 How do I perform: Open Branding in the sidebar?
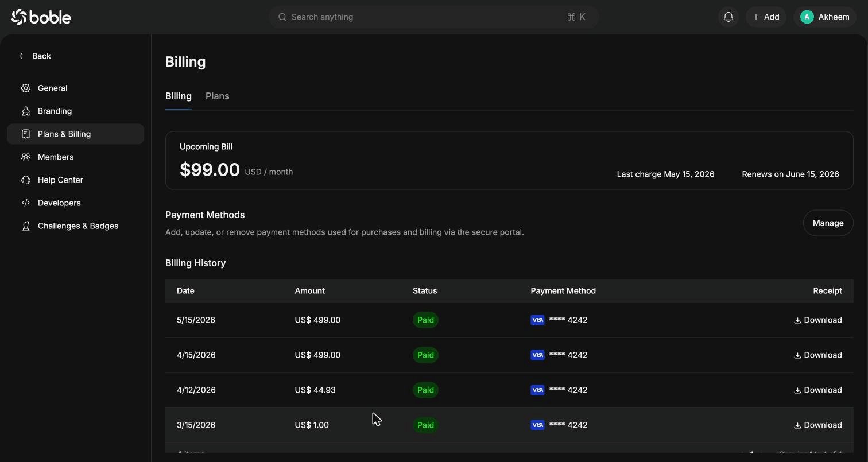coord(75,111)
